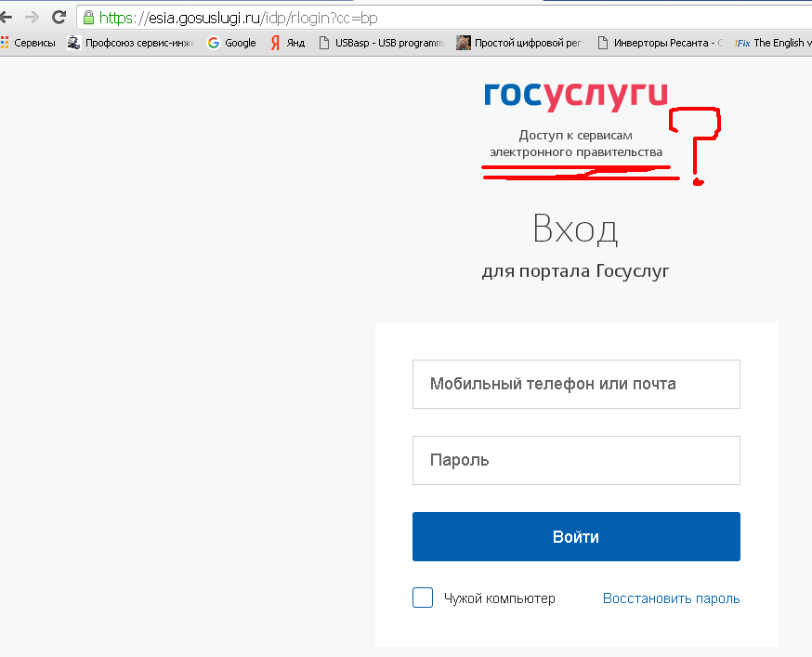Click the Вход page heading
This screenshot has height=657, width=812.
(x=575, y=229)
